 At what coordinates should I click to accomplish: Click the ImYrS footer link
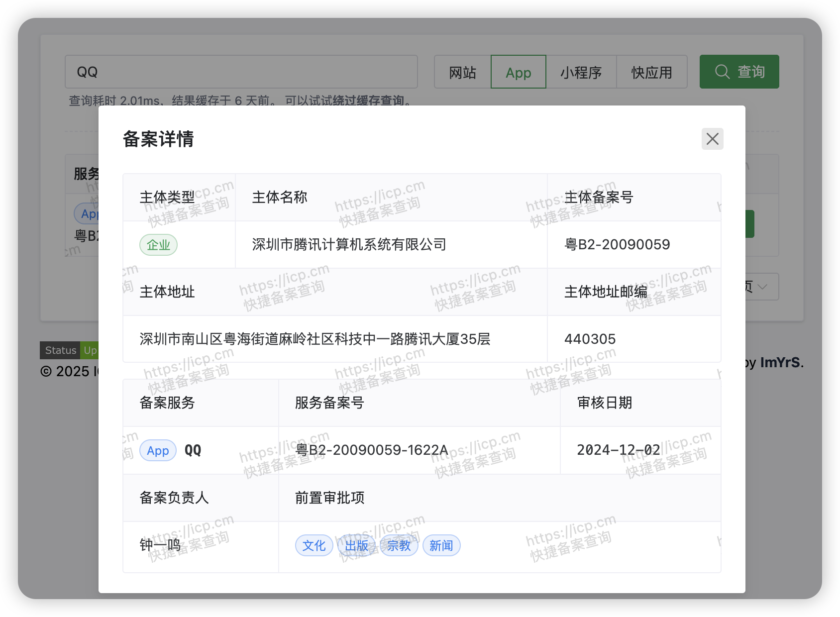point(781,362)
